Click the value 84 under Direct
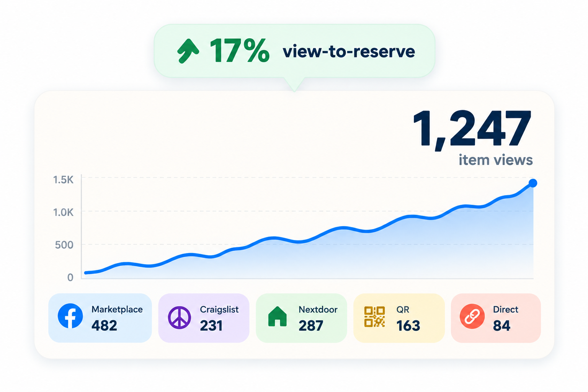Viewport: 588px width, 392px height. (501, 326)
